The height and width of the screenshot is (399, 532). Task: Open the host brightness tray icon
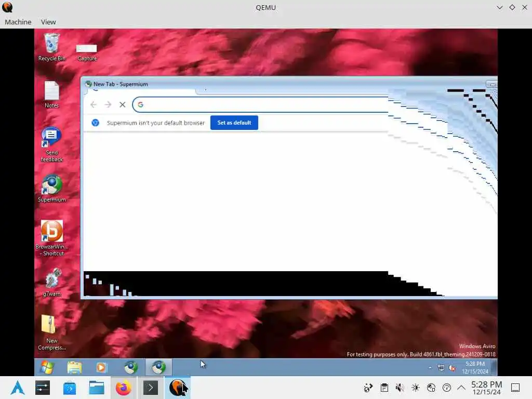point(415,388)
